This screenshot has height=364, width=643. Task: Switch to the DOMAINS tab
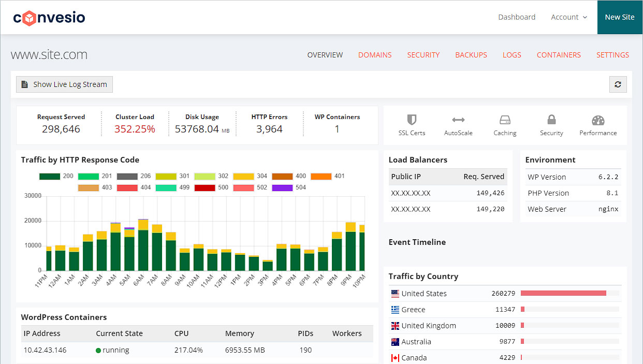click(x=375, y=55)
